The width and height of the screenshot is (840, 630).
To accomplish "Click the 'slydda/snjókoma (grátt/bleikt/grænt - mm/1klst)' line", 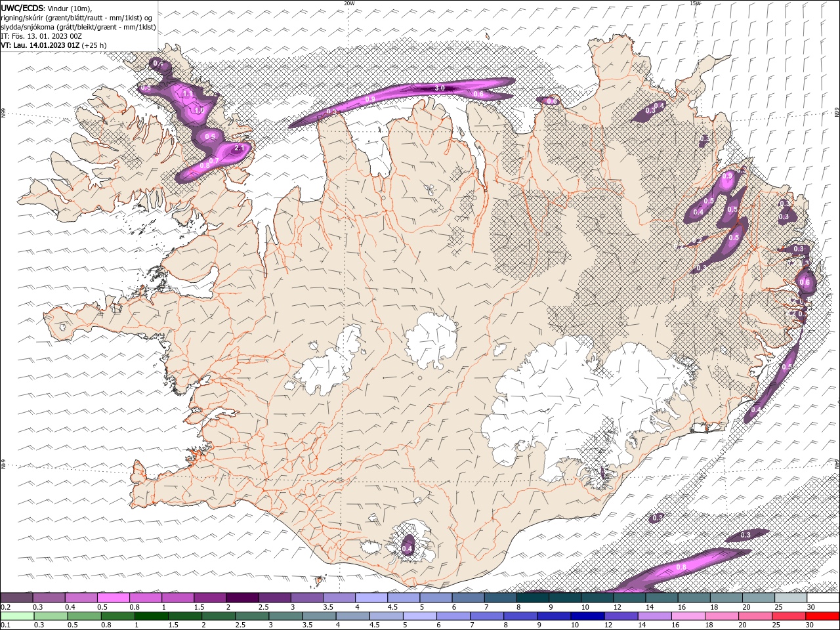I will pos(78,27).
